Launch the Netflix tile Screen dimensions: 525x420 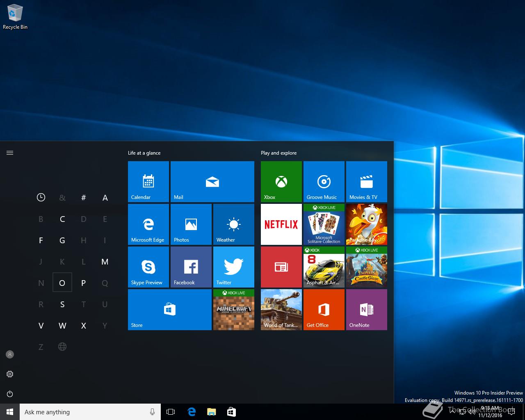coord(281,224)
